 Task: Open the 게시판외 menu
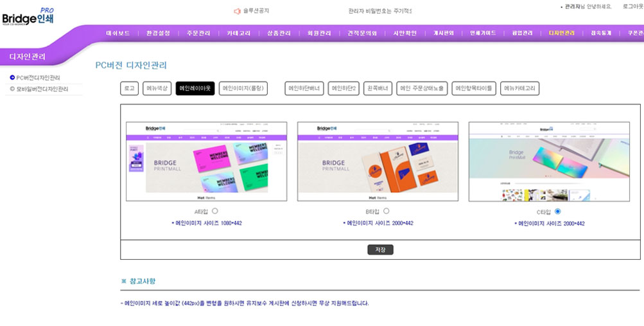coord(444,33)
